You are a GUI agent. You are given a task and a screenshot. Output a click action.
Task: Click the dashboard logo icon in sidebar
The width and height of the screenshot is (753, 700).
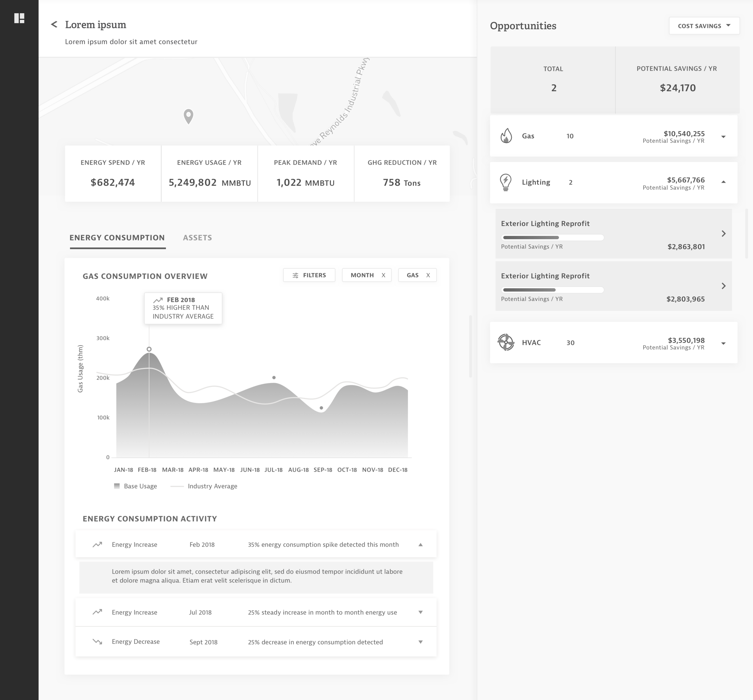click(19, 18)
